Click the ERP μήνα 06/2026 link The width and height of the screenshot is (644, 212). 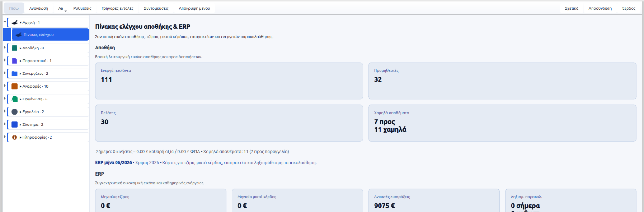pos(113,163)
